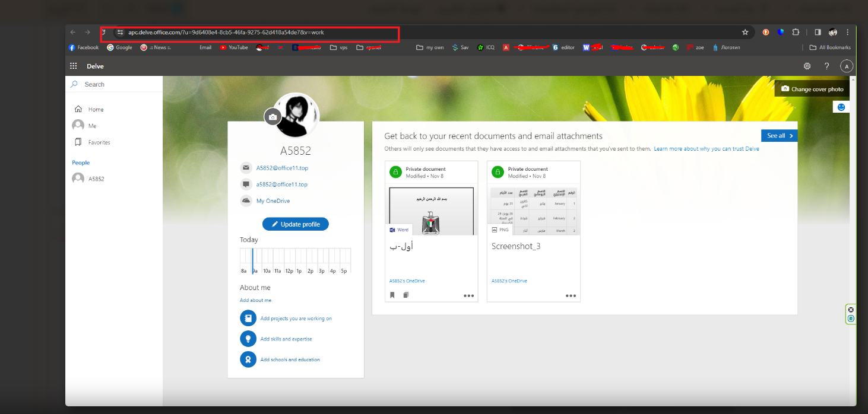868x414 pixels.
Task: Click the smiley feedback icon
Action: point(841,107)
